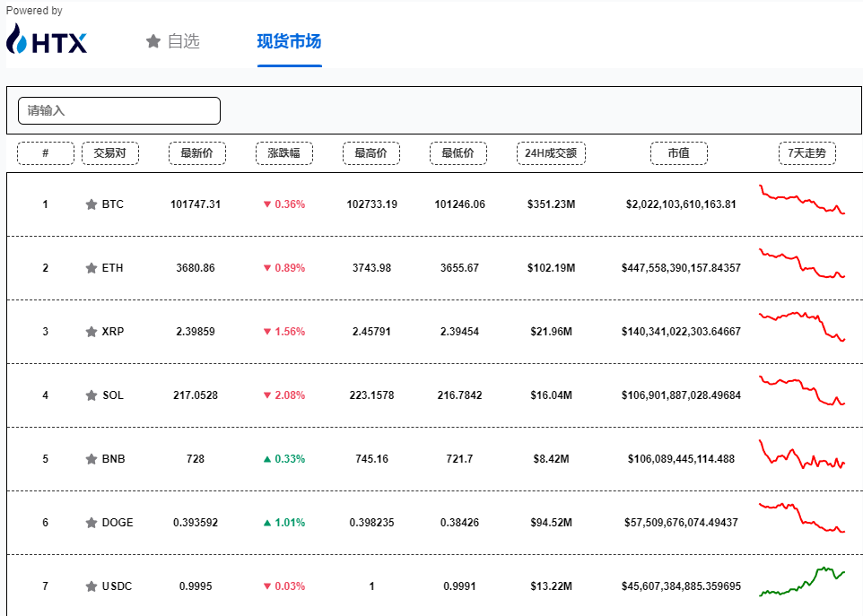The height and width of the screenshot is (616, 863).
Task: Click the 24H成交额 column header
Action: pyautogui.click(x=550, y=152)
